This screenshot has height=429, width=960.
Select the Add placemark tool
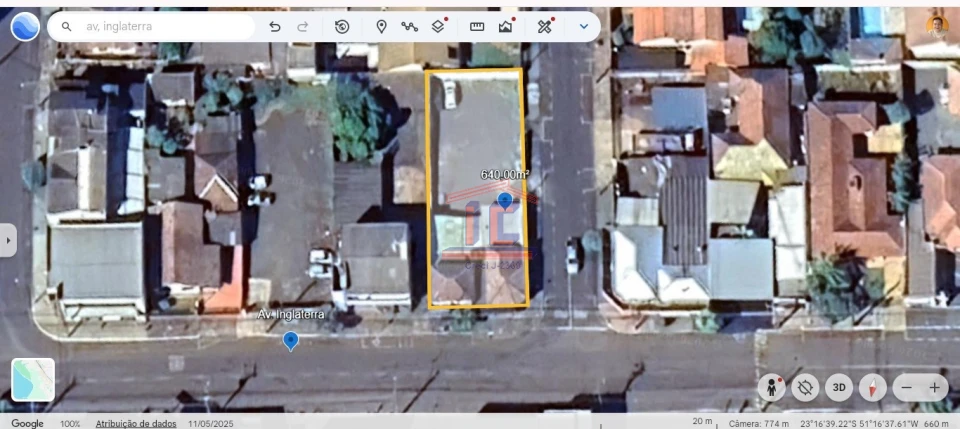click(381, 27)
